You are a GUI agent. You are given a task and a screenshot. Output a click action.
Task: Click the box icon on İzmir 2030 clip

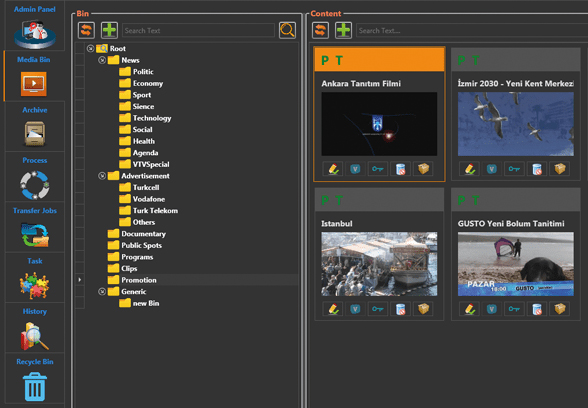(x=560, y=169)
